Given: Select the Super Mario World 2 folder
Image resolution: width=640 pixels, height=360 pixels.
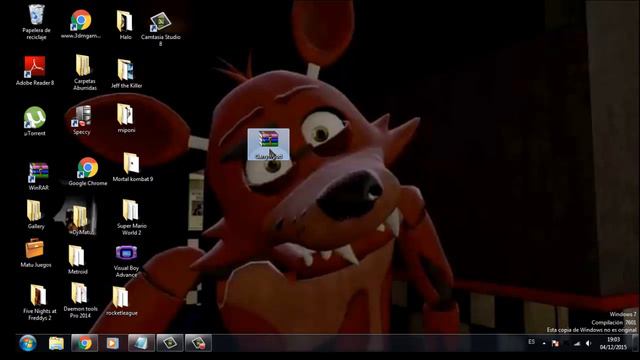Looking at the screenshot, I should point(131,217).
